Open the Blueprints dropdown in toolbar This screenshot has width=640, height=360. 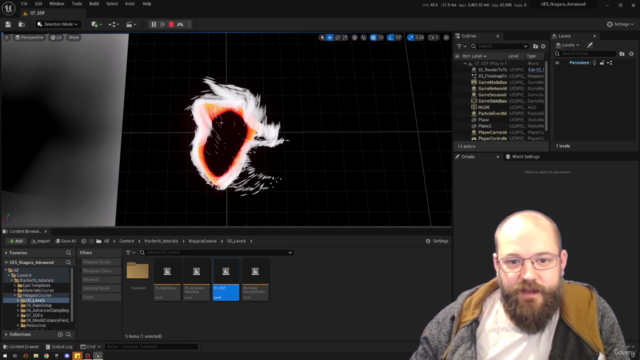point(113,24)
